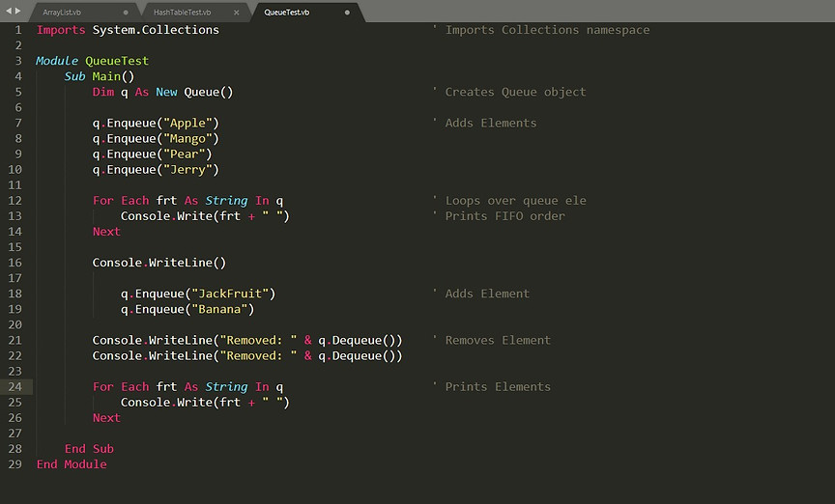This screenshot has width=835, height=504.
Task: Click q.Dequeue() on line 22
Action: pyautogui.click(x=357, y=356)
